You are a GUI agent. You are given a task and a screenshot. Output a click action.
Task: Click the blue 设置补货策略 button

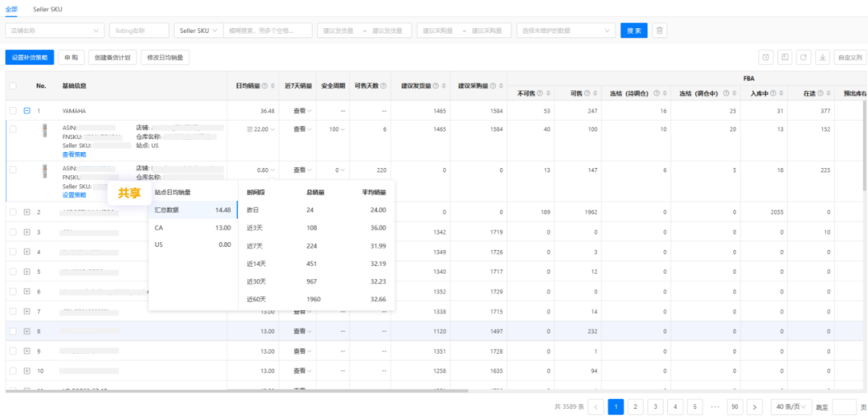click(x=29, y=58)
